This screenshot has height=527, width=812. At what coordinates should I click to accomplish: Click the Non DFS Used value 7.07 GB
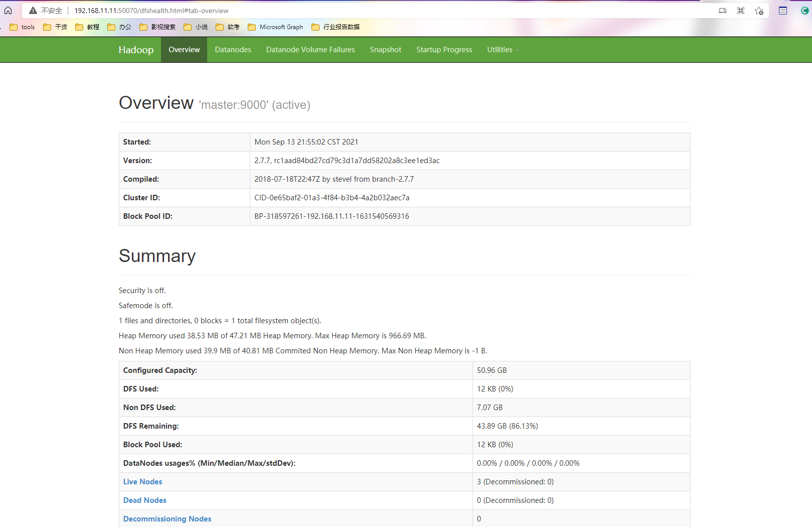[x=490, y=408]
